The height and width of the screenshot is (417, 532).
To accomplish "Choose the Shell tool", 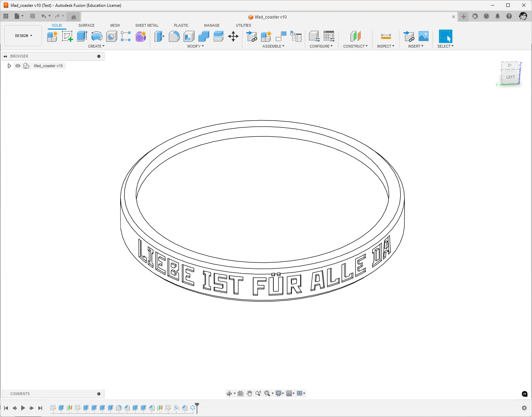I will tap(189, 36).
